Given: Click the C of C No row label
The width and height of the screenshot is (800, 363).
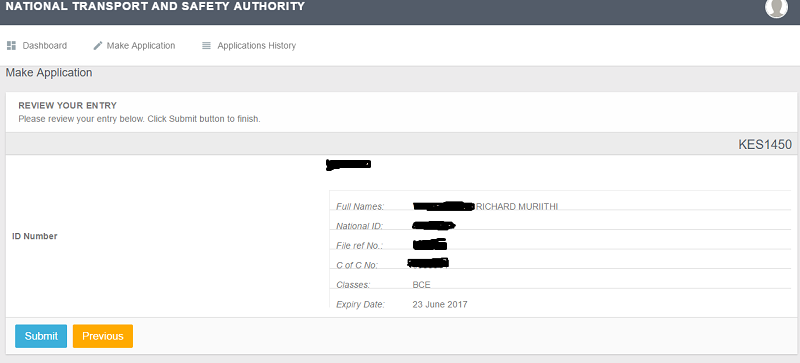Looking at the screenshot, I should point(357,265).
